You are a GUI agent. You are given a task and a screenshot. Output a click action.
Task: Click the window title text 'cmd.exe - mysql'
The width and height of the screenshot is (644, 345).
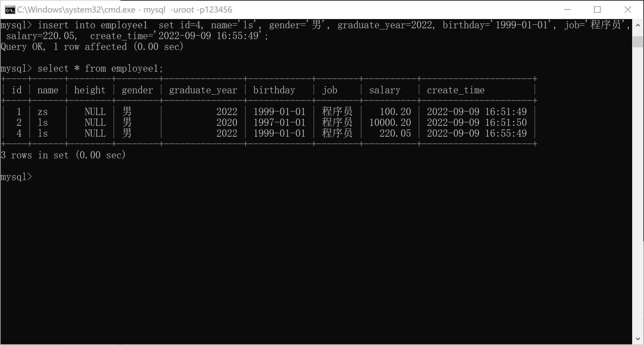(x=135, y=10)
